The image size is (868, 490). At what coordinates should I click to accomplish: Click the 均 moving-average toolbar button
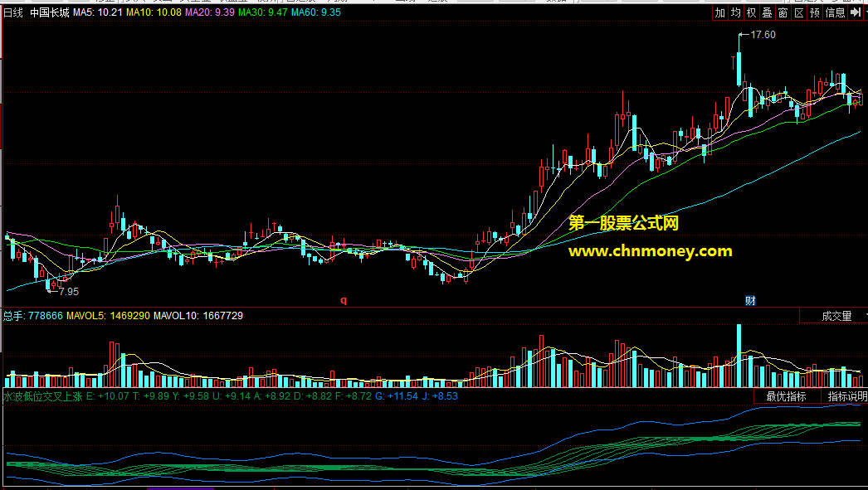tap(736, 12)
